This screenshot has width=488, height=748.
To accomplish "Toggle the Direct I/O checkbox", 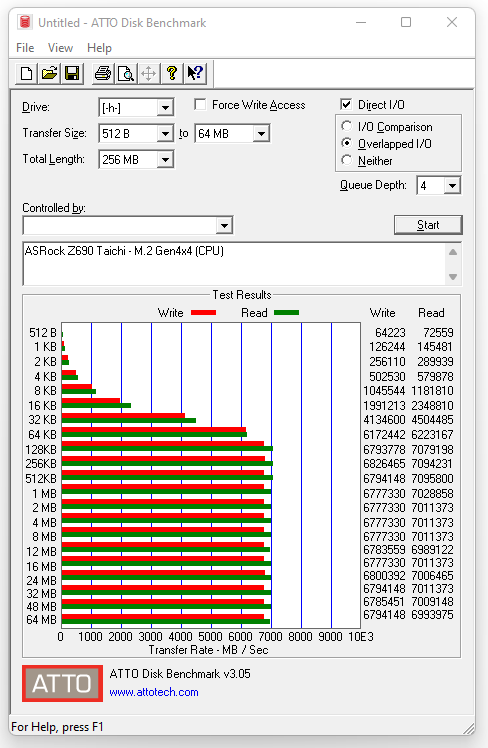I will coord(346,104).
